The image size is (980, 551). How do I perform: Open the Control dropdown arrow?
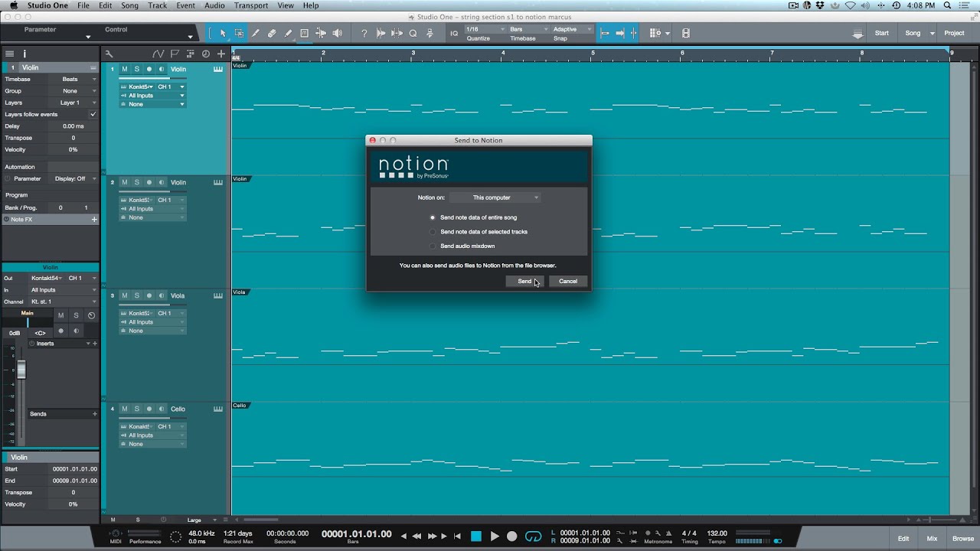[x=190, y=36]
